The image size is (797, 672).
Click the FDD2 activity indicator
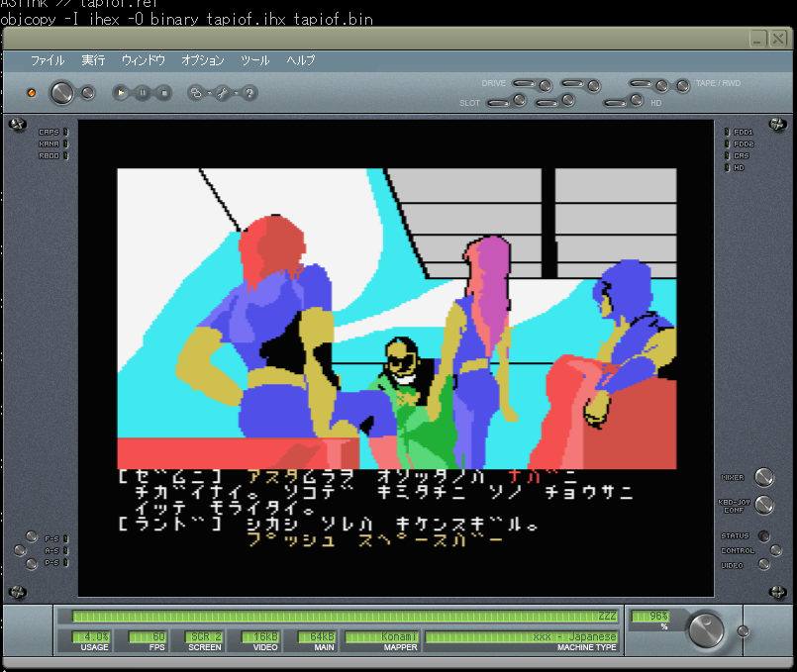[727, 144]
